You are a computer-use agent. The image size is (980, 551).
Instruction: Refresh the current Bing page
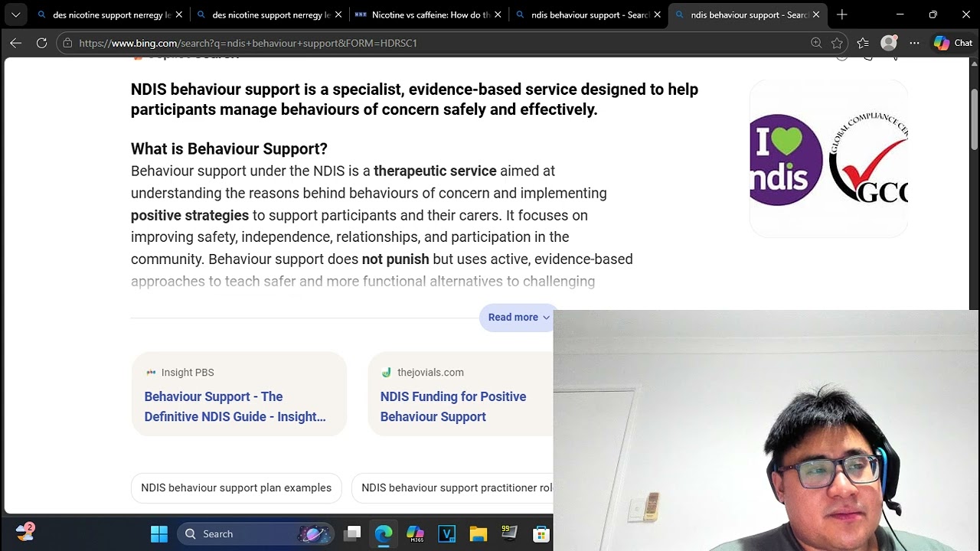[x=41, y=43]
